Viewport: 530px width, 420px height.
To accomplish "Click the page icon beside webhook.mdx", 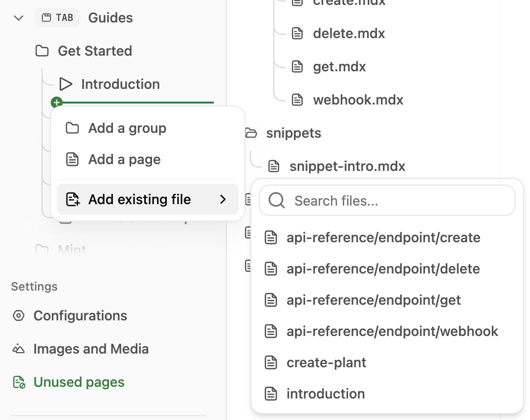I will 297,100.
